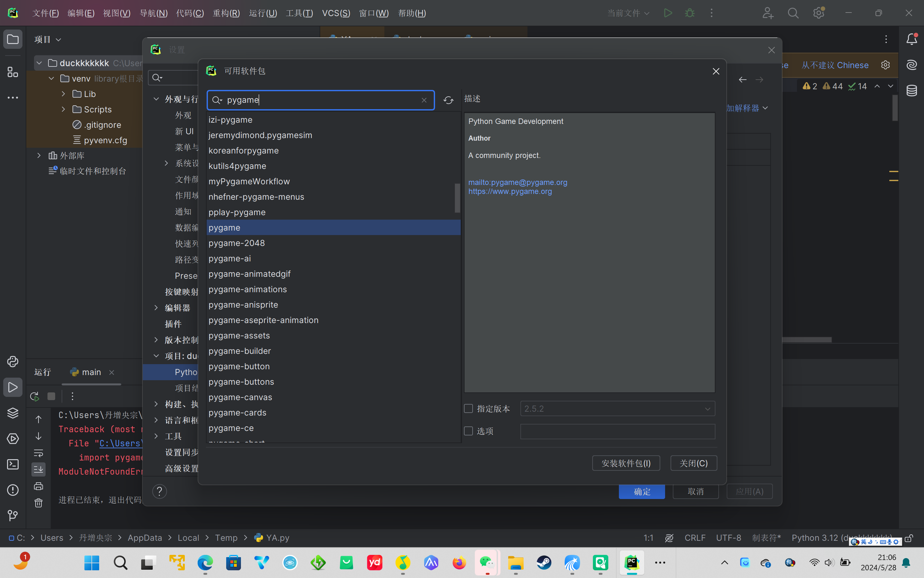924x578 pixels.
Task: Open the Structure tool window icon
Action: coord(13,72)
